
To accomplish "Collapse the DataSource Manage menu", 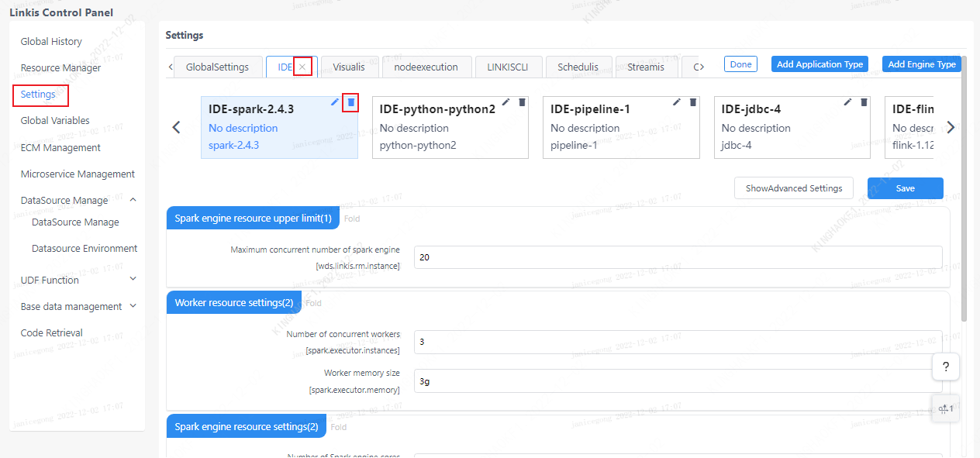I will [x=133, y=200].
